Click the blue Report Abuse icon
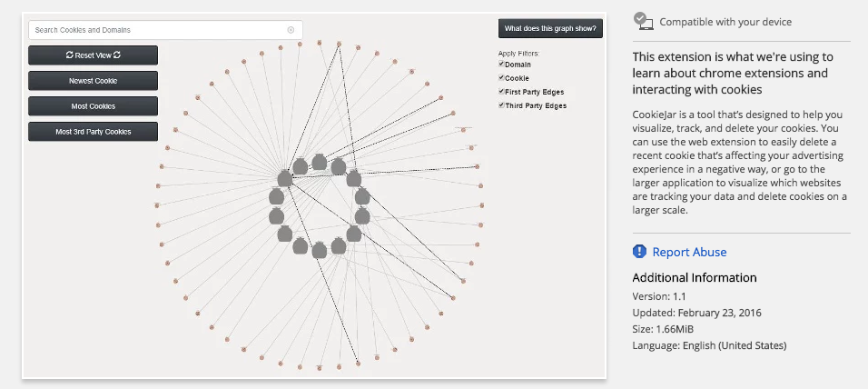 click(639, 252)
